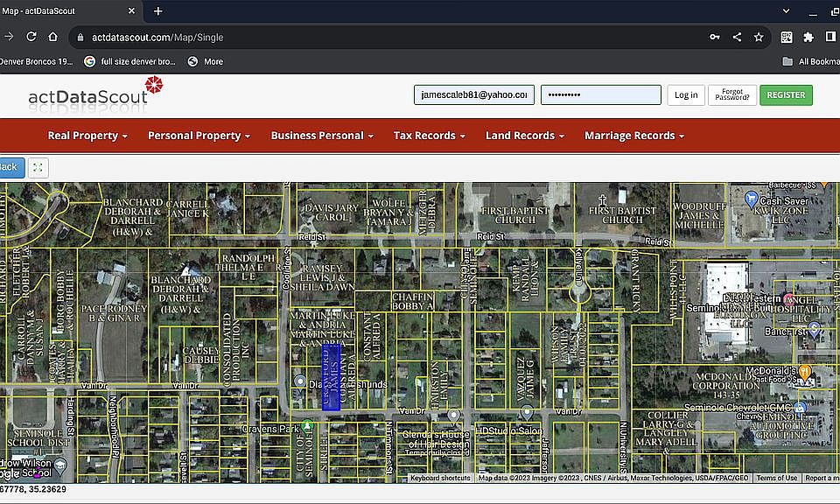Open the More bookmark
Screen dimensions: 840x504
click(206, 61)
